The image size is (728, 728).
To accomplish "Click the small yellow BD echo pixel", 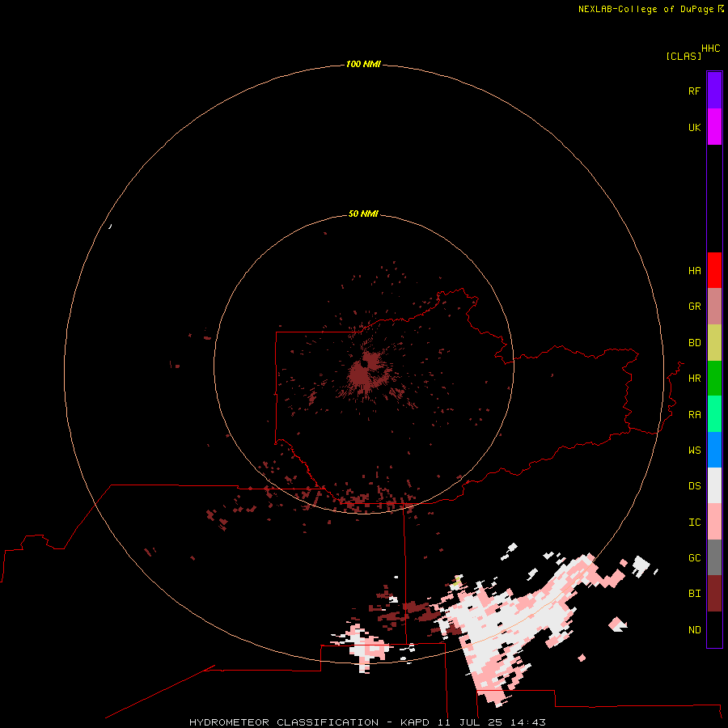I will [x=458, y=580].
